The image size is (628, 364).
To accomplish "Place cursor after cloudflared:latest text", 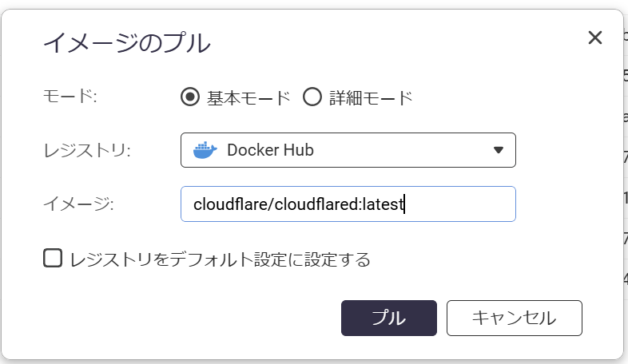I will [x=406, y=204].
